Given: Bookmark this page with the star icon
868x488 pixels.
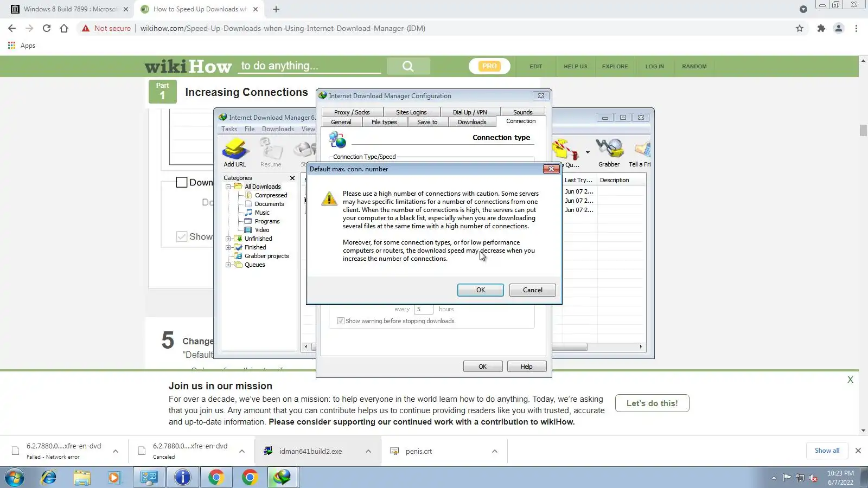Looking at the screenshot, I should pyautogui.click(x=800, y=28).
